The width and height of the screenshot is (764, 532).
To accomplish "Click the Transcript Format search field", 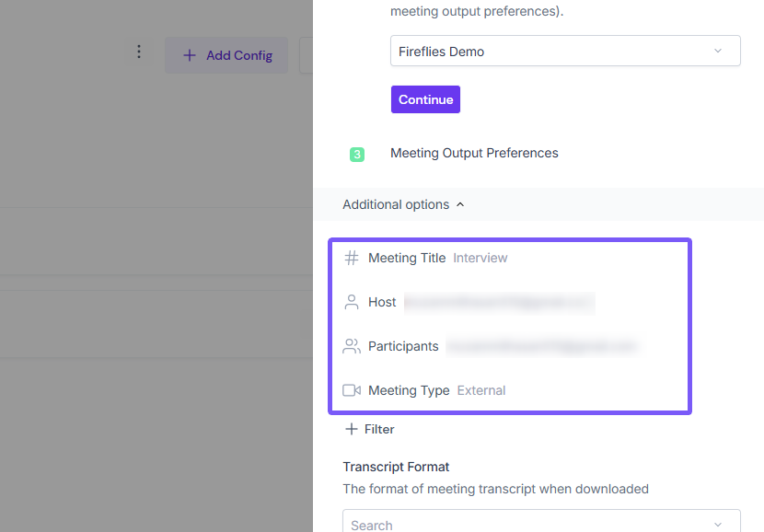I will (x=525, y=524).
